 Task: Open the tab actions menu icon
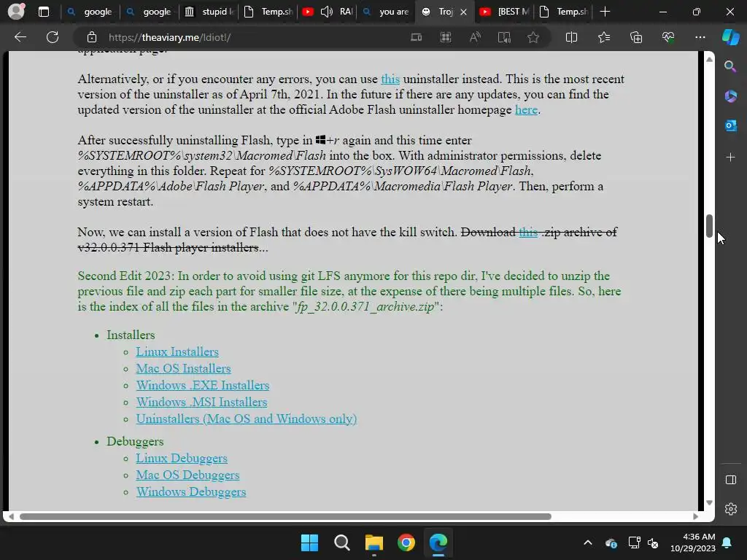coord(43,12)
